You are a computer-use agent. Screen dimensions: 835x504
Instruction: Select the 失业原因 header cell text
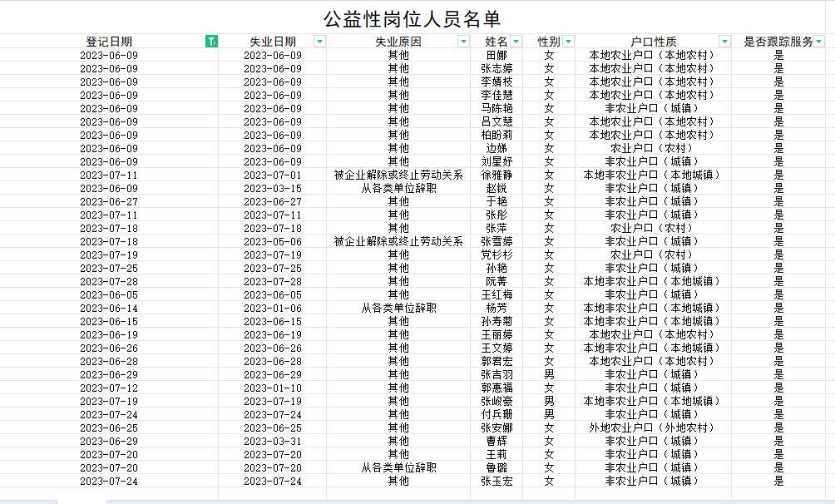click(x=398, y=42)
